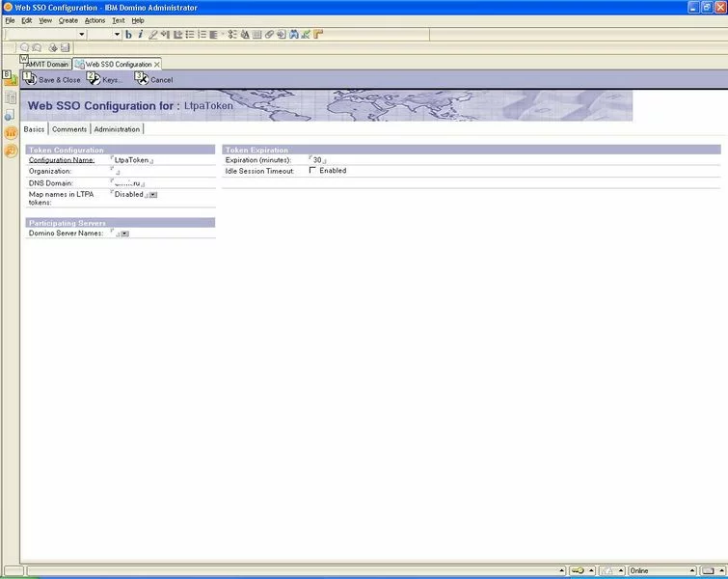728x579 pixels.
Task: Expand the Domino Server Names list
Action: point(125,234)
